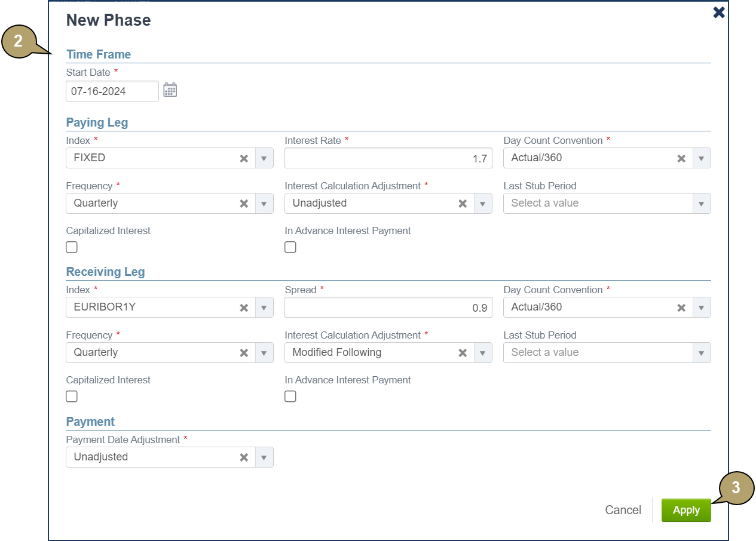Clear Receiving Leg EURIBOR1Y index value

244,308
